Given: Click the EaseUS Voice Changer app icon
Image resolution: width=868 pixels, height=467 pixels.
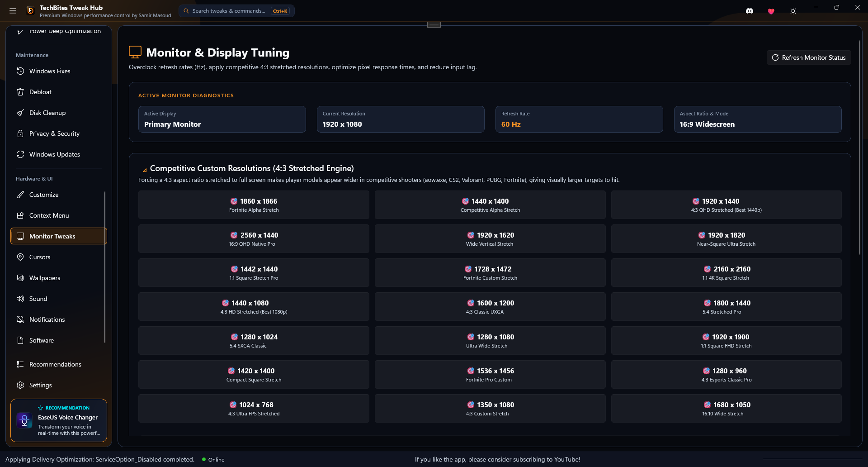Looking at the screenshot, I should pos(24,420).
